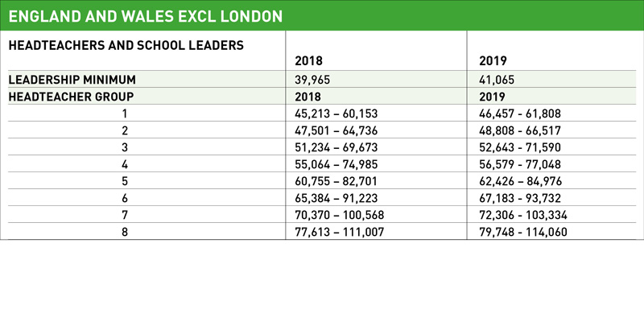The width and height of the screenshot is (644, 322).
Task: Click the England and Wales Excl London header
Action: point(146,16)
